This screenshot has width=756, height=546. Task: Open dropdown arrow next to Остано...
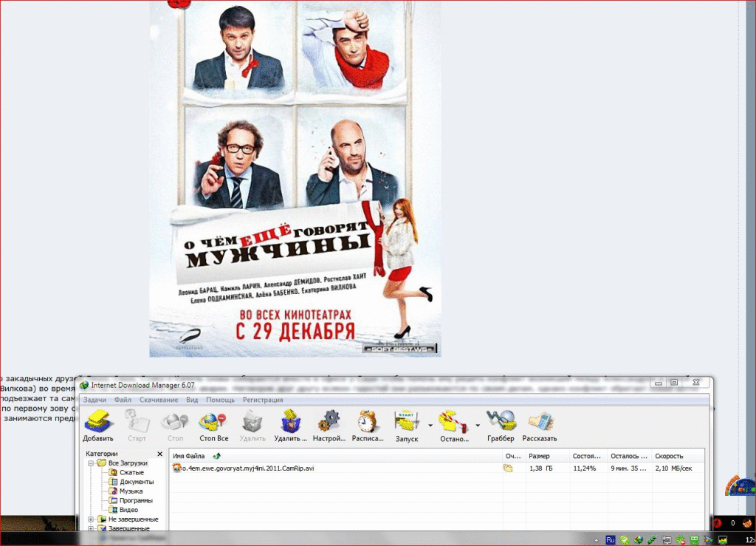(x=478, y=426)
